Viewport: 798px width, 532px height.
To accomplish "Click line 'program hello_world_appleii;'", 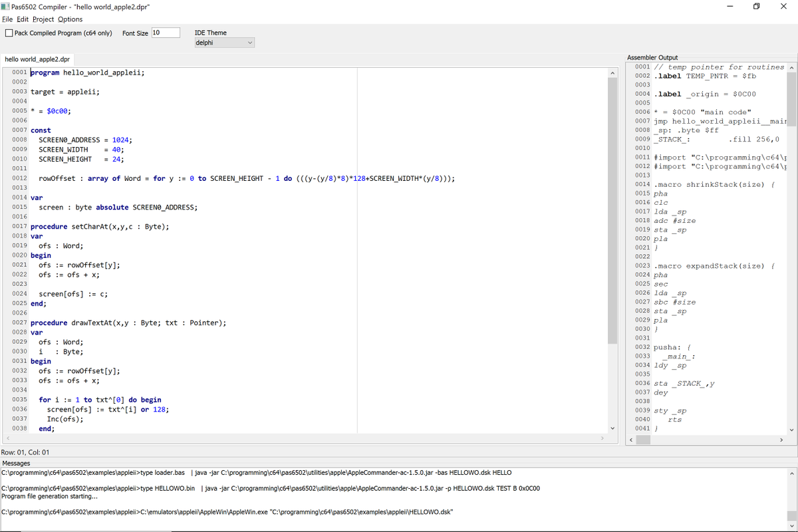I will pyautogui.click(x=88, y=72).
